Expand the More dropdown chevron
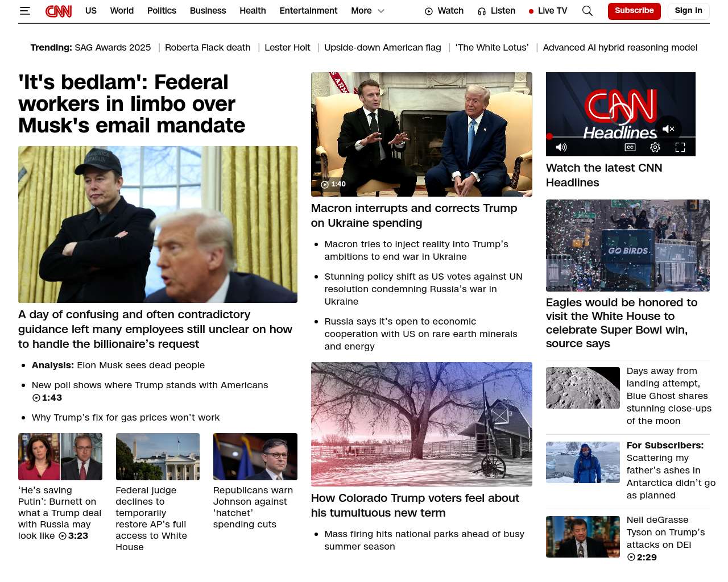The image size is (728, 582). coord(381,11)
